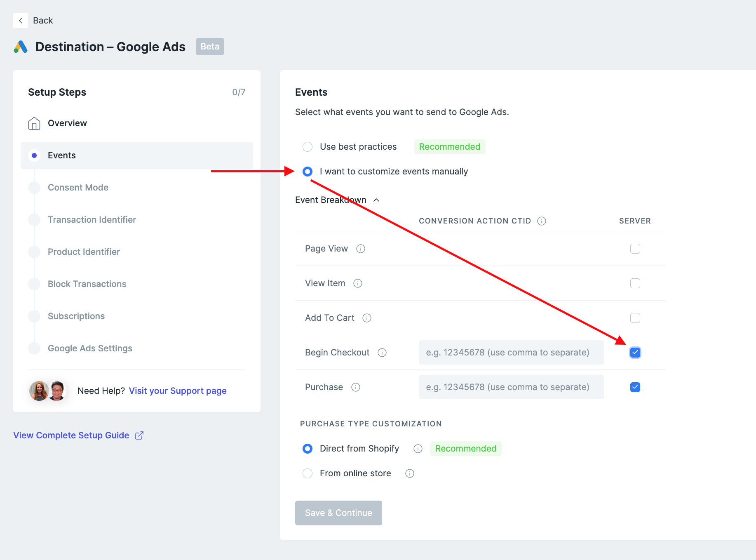756x560 pixels.
Task: Click the Overview home icon
Action: [x=34, y=123]
